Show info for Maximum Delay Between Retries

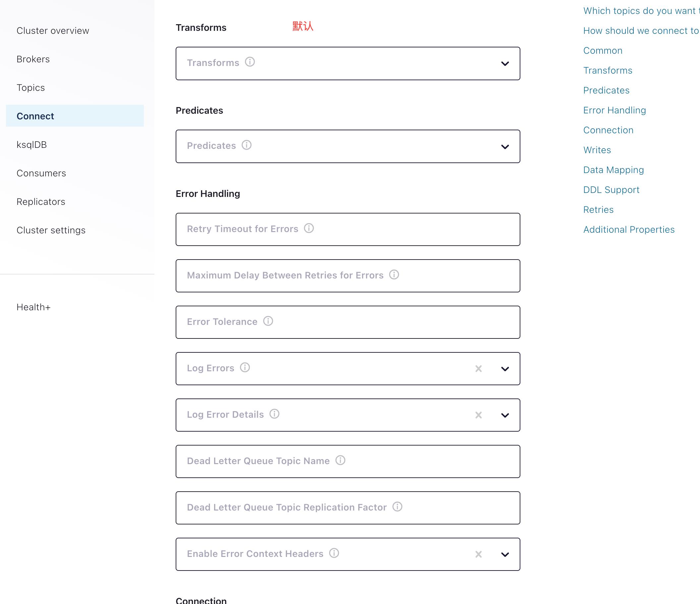pos(394,274)
